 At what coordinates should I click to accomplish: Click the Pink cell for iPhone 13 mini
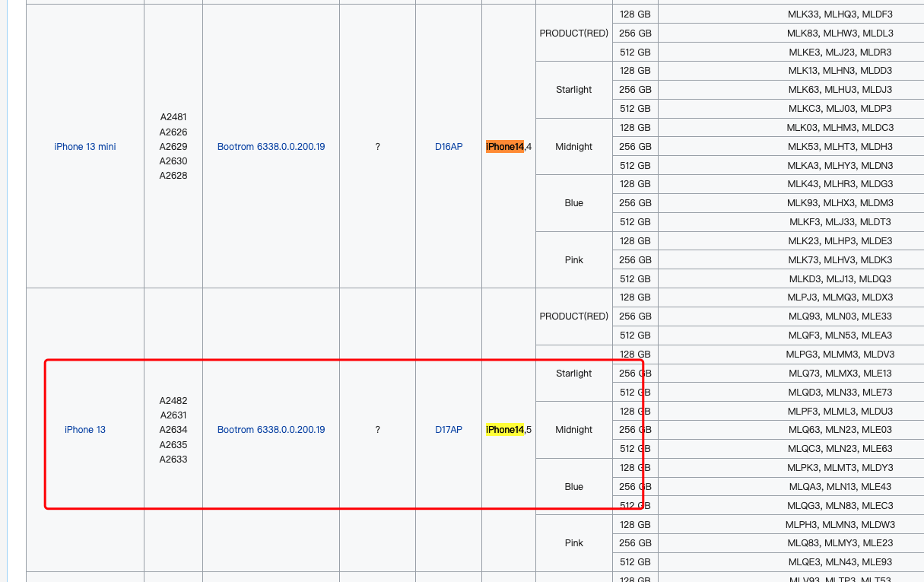pyautogui.click(x=573, y=260)
